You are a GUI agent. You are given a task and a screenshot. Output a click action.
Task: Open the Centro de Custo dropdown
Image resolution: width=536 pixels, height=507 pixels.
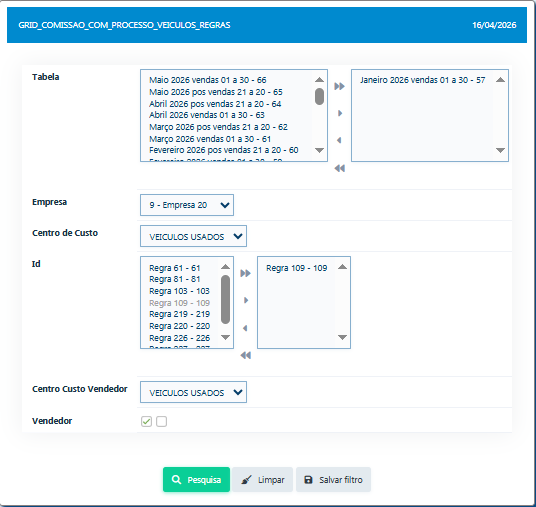click(193, 236)
